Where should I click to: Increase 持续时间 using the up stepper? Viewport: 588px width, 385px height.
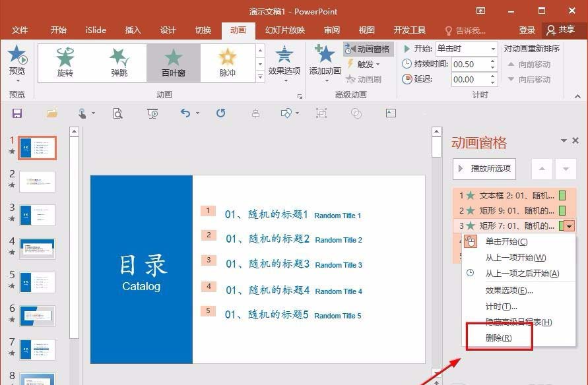click(x=492, y=61)
